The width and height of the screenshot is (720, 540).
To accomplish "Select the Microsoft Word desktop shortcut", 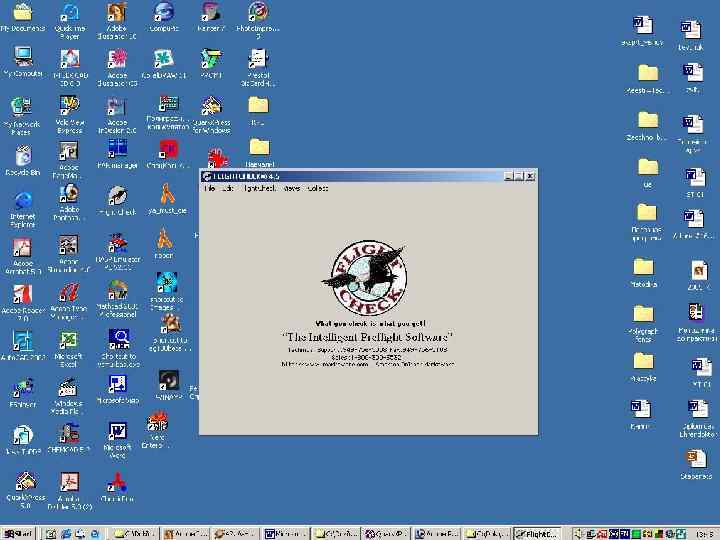I will (x=117, y=440).
